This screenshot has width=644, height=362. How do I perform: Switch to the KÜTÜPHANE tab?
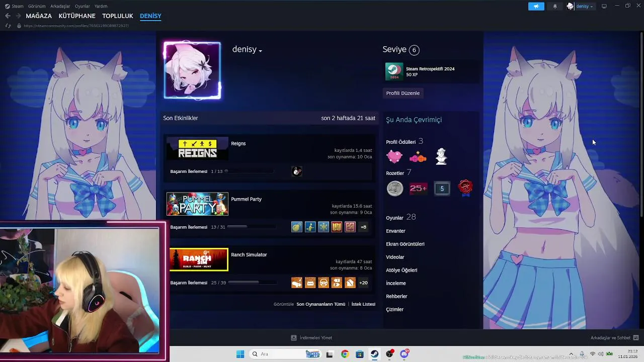(x=77, y=16)
